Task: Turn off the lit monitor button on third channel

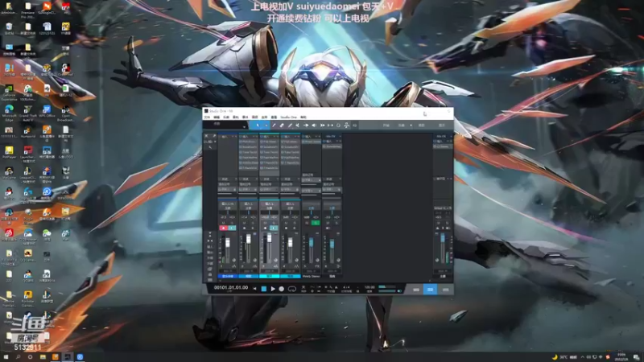Action: click(274, 228)
